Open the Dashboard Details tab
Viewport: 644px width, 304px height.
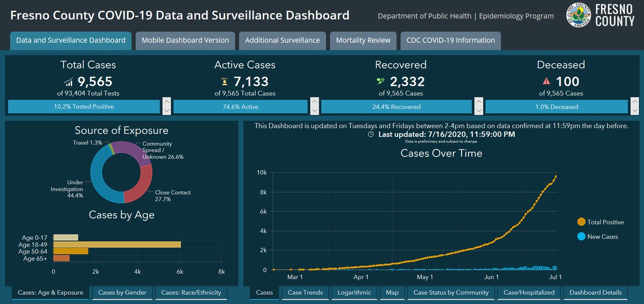point(596,293)
